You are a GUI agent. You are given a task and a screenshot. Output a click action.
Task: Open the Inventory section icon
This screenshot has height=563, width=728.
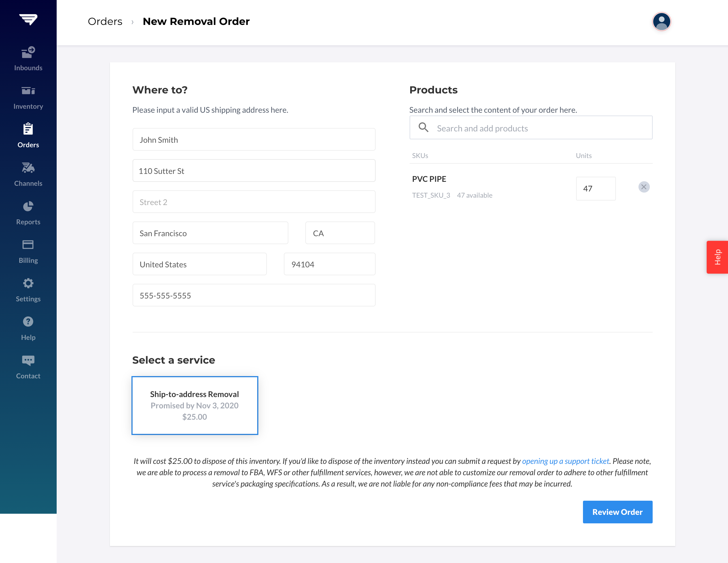(x=28, y=91)
